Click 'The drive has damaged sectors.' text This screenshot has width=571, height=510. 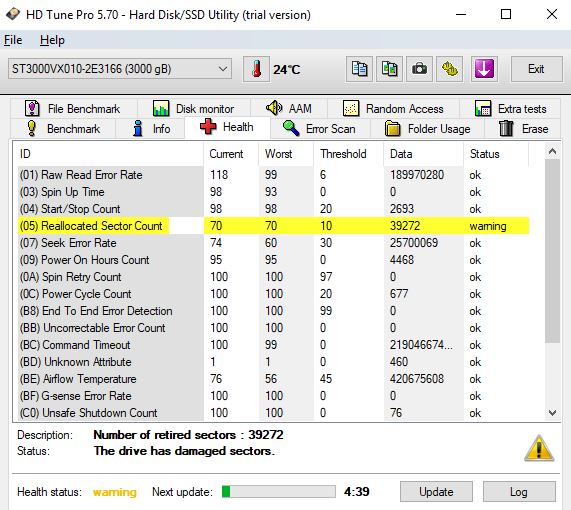coord(184,451)
